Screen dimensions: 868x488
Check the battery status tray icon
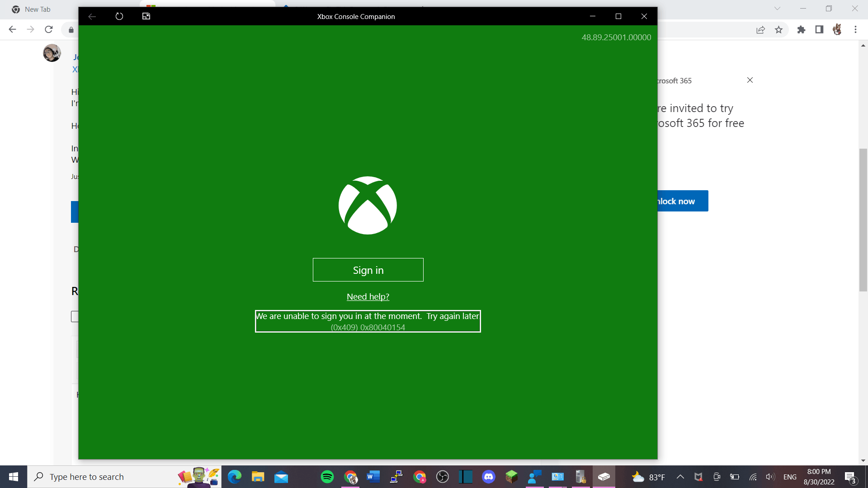pos(735,477)
